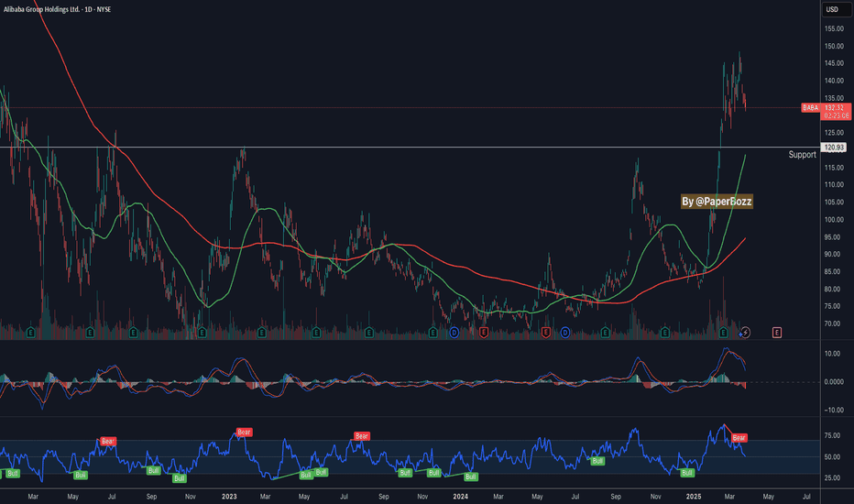
Task: Open the green earnings marker near August 2022
Action: 134,333
